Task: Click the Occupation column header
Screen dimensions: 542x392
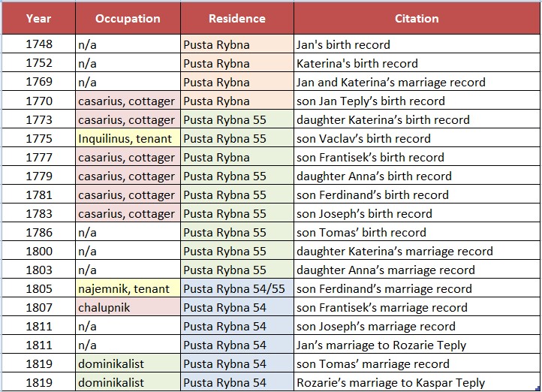Action: point(128,18)
